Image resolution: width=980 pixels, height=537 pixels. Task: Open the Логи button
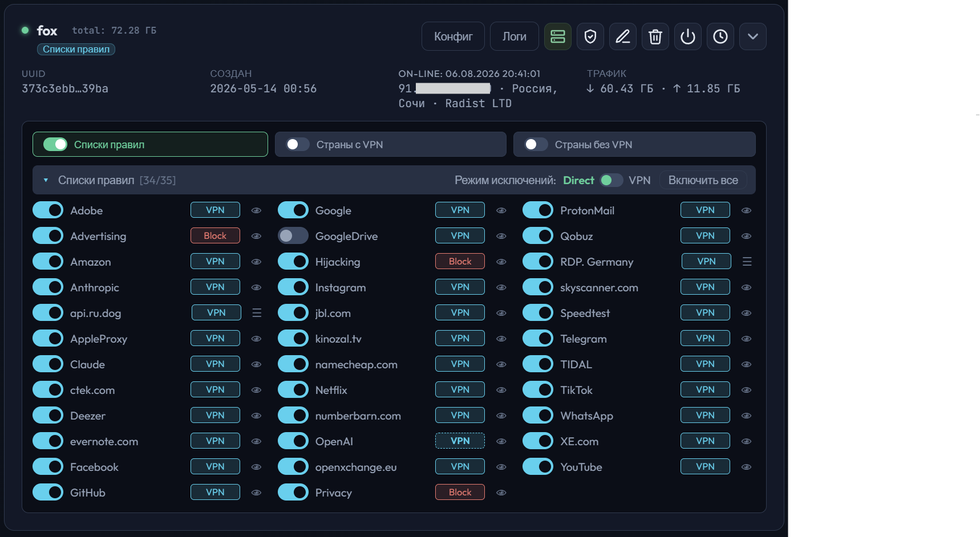pyautogui.click(x=514, y=36)
